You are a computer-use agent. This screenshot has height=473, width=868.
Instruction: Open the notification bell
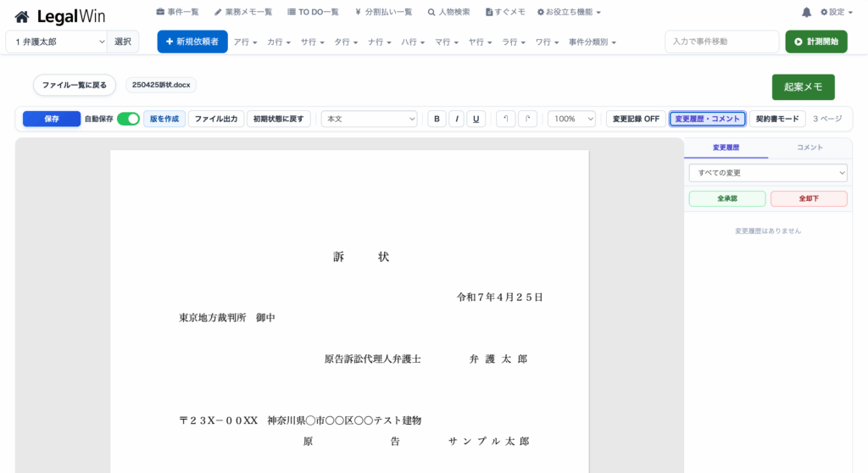click(806, 12)
